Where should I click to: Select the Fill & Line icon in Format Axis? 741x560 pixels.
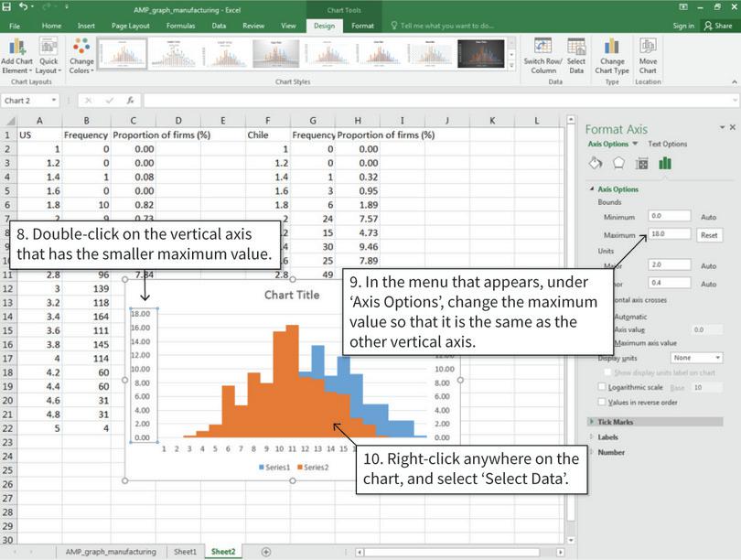pos(596,163)
